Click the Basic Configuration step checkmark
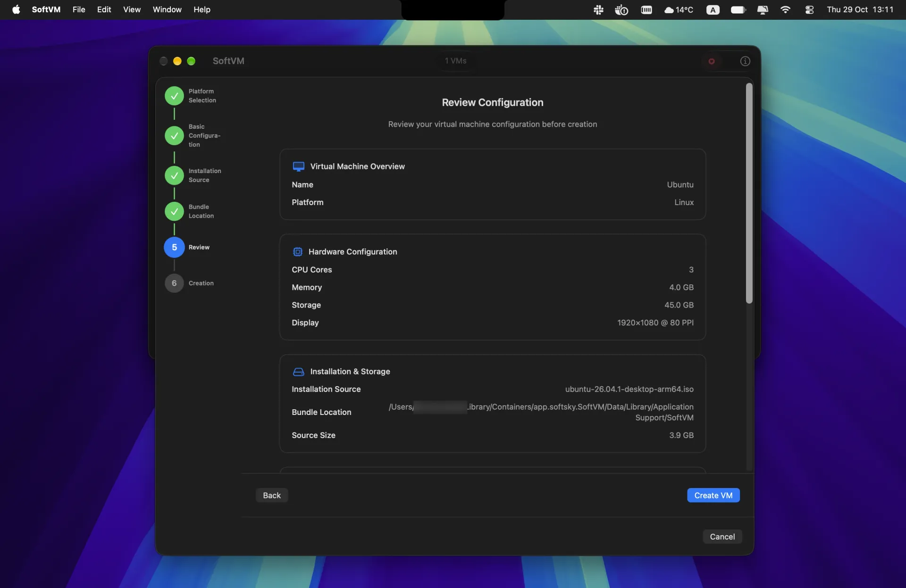 tap(174, 135)
